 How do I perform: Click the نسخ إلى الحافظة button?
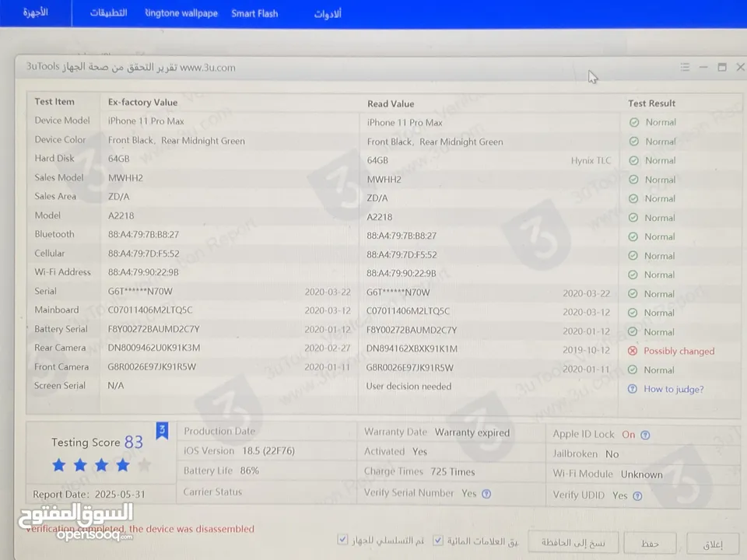[573, 542]
